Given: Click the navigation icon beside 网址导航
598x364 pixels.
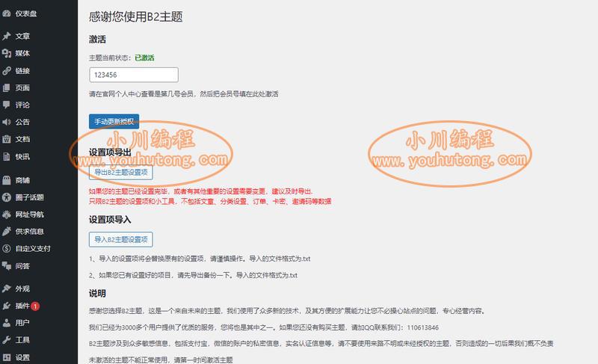Looking at the screenshot, I should coord(6,215).
